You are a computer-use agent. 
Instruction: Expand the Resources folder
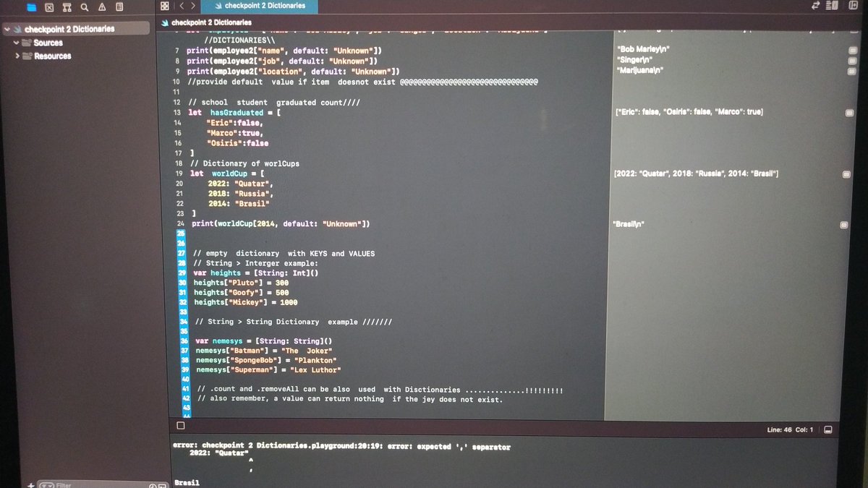click(x=17, y=56)
